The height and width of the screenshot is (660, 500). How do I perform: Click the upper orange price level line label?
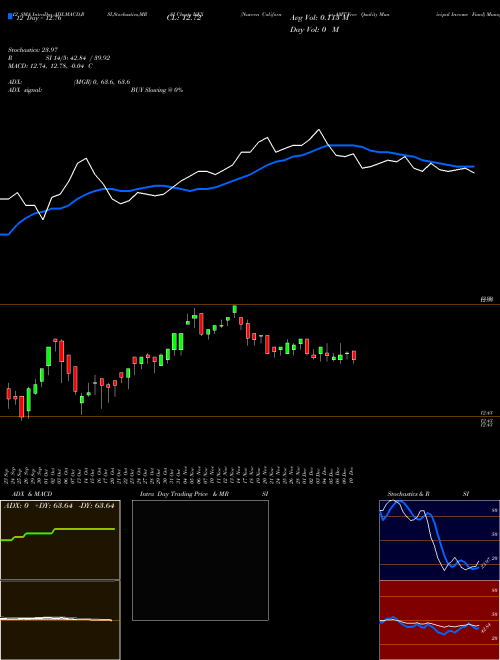[x=487, y=299]
